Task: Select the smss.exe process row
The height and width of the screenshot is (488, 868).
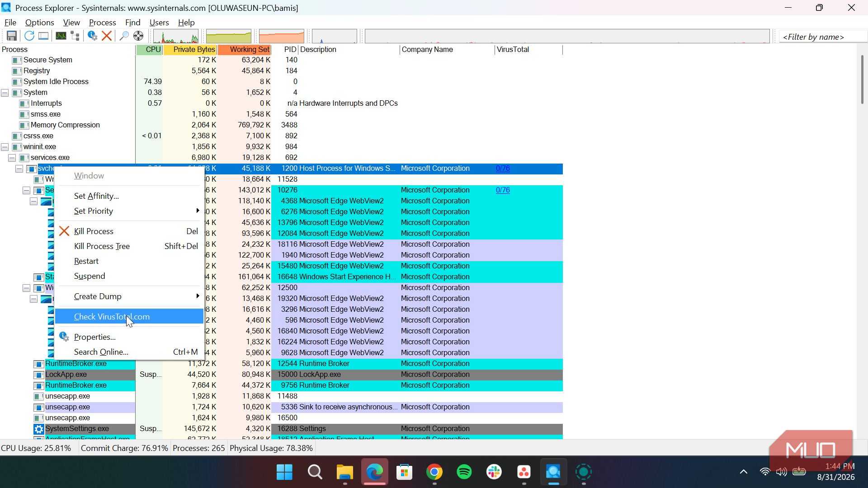Action: 281,114
